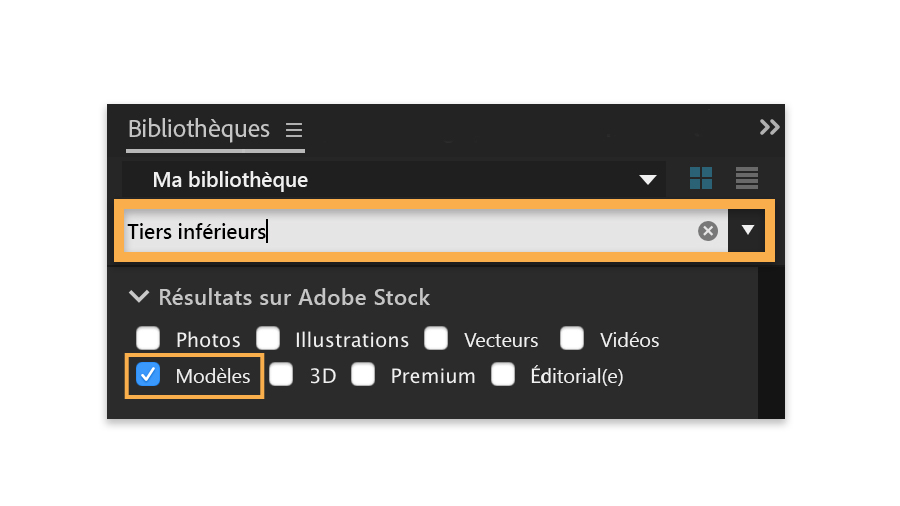This screenshot has width=900, height=506.
Task: Collapse the Résultats sur Adobe Stock section
Action: (139, 297)
